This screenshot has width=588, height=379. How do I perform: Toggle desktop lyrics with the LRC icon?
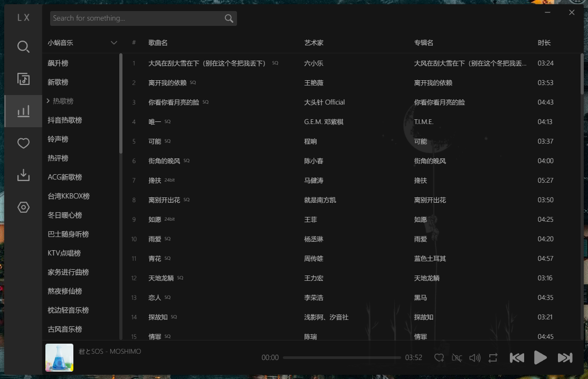457,357
